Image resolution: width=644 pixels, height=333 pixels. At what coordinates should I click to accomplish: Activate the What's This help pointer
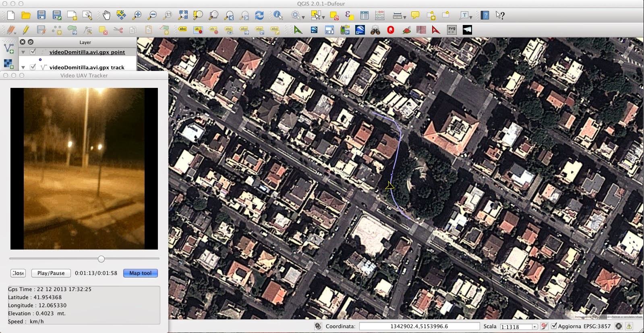pyautogui.click(x=500, y=15)
